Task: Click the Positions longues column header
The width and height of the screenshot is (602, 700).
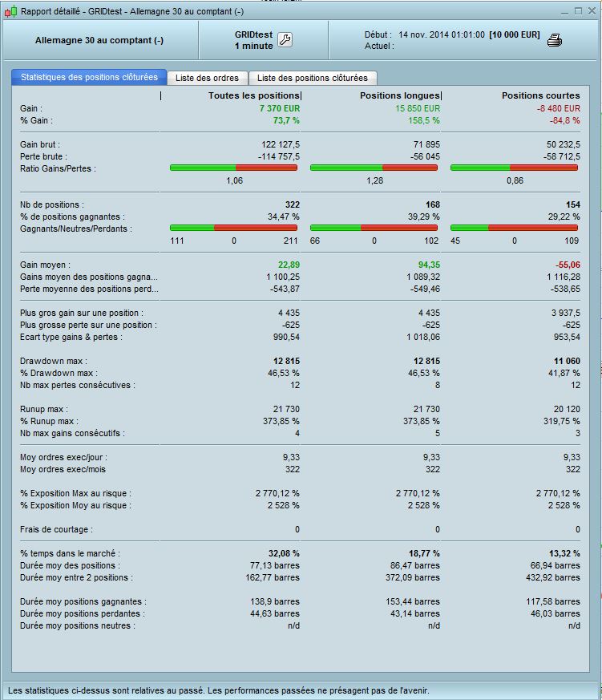Action: 400,95
